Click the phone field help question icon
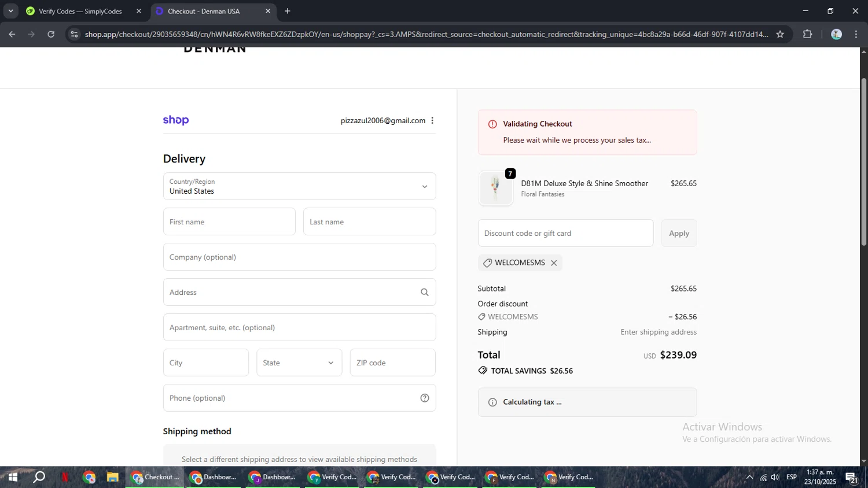 (x=425, y=398)
